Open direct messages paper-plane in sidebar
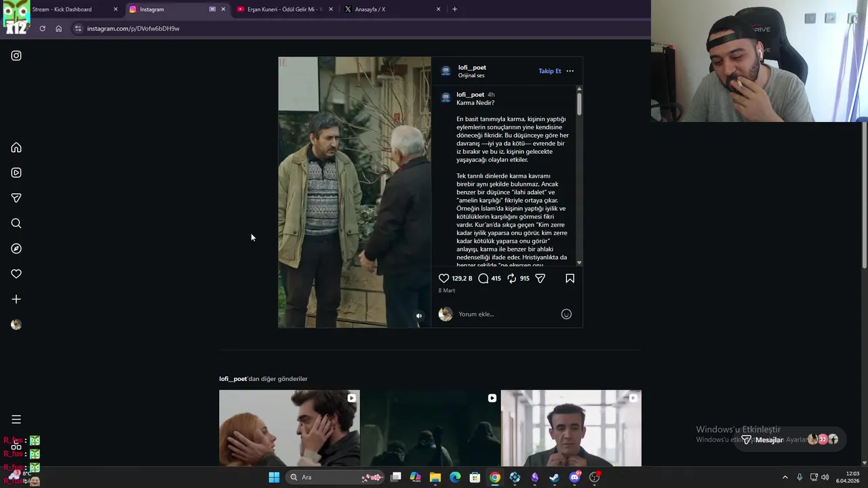868x488 pixels. (x=16, y=198)
